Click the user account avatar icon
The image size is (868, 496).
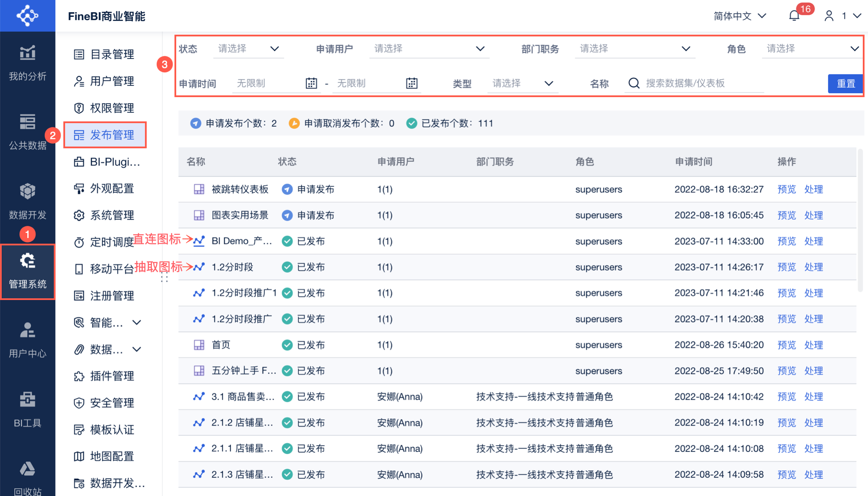point(829,16)
